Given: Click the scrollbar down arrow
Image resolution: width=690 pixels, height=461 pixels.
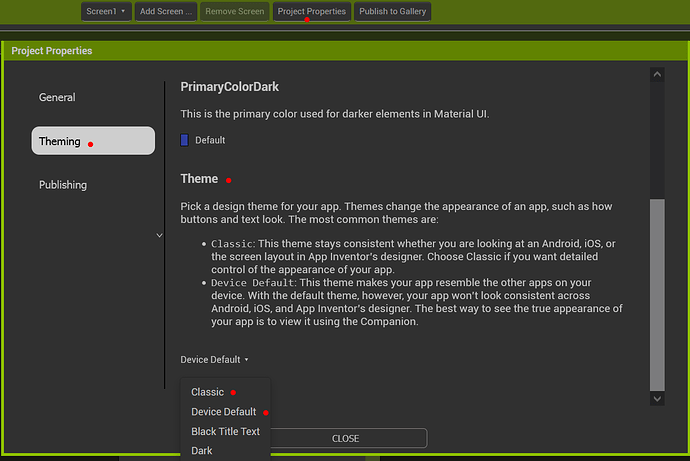Looking at the screenshot, I should click(657, 399).
